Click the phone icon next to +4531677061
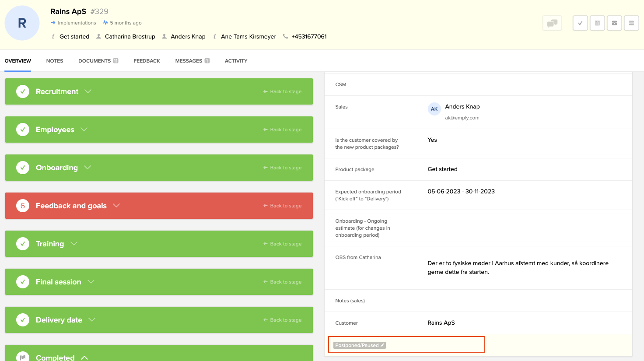The width and height of the screenshot is (644, 361). pos(285,36)
